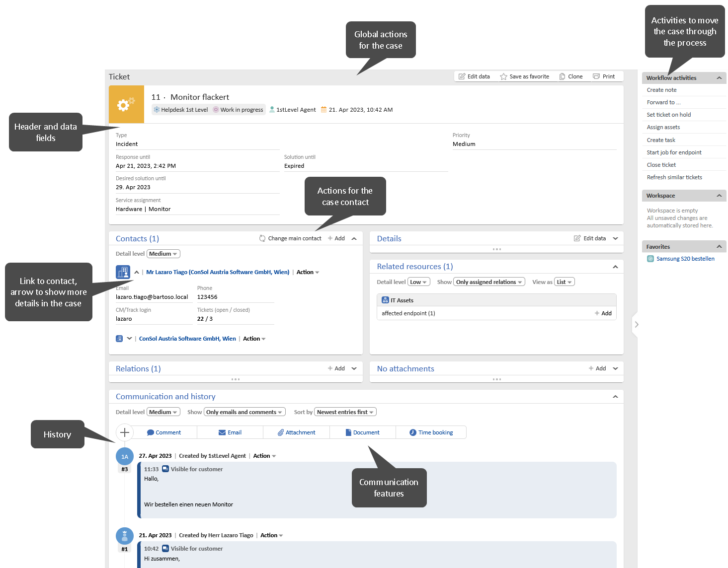
Task: Add a relation in Relations section
Action: tap(336, 368)
